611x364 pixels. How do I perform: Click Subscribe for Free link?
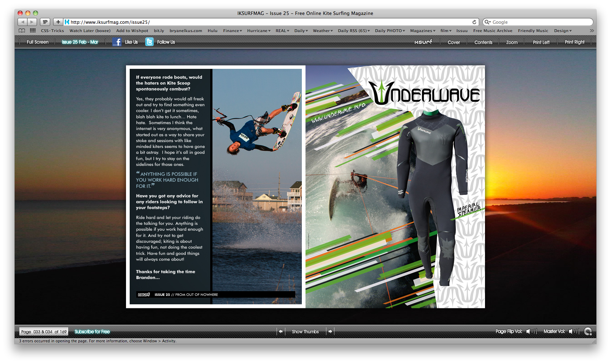(92, 332)
